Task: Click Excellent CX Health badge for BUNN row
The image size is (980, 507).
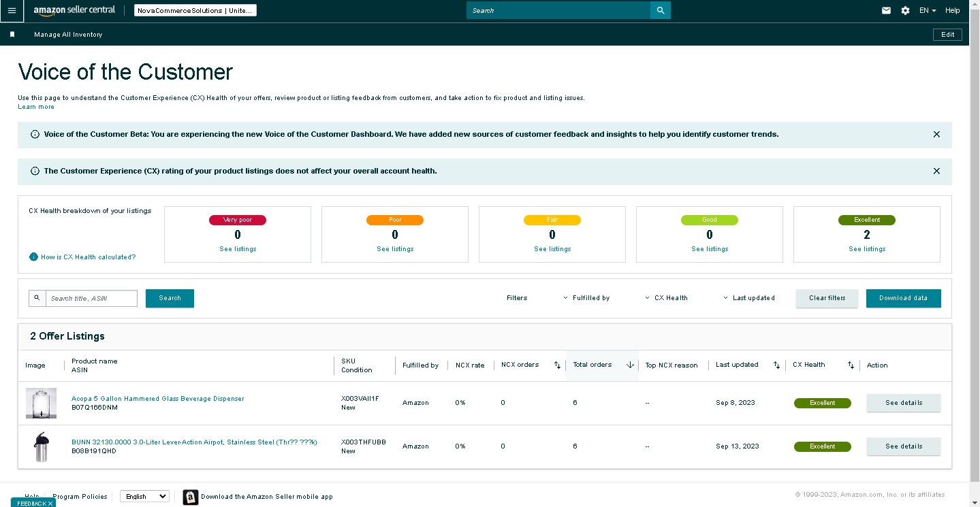Action: click(x=823, y=446)
